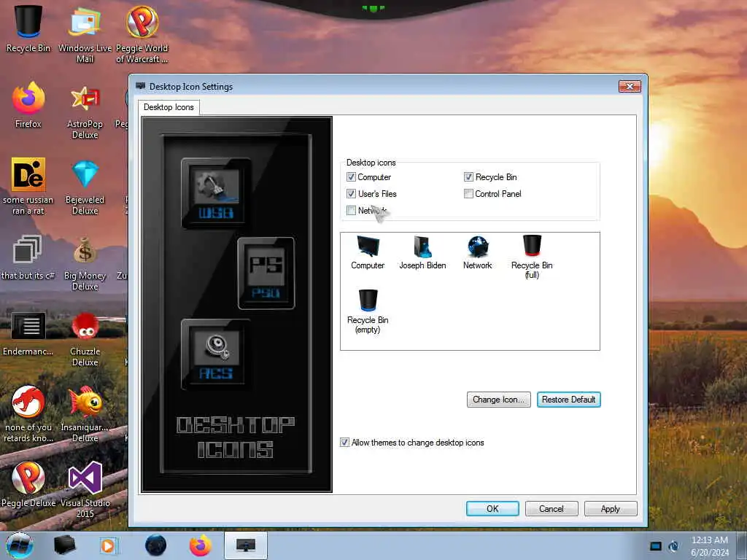This screenshot has height=560, width=747.
Task: Select the Computer icon in the preview list
Action: pos(368,253)
